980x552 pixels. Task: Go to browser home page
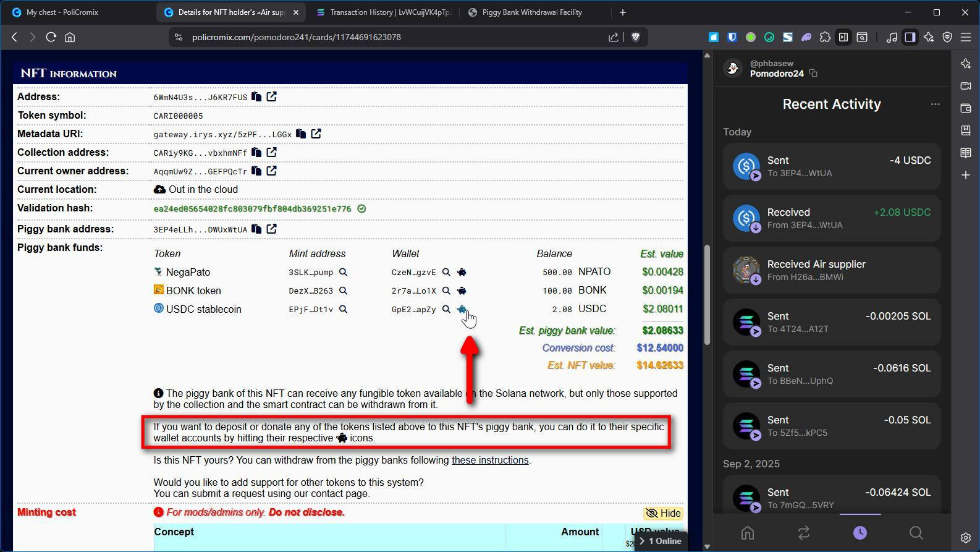[70, 37]
